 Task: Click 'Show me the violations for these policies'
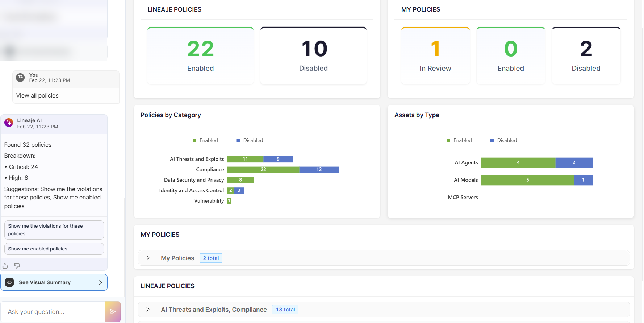click(x=54, y=230)
